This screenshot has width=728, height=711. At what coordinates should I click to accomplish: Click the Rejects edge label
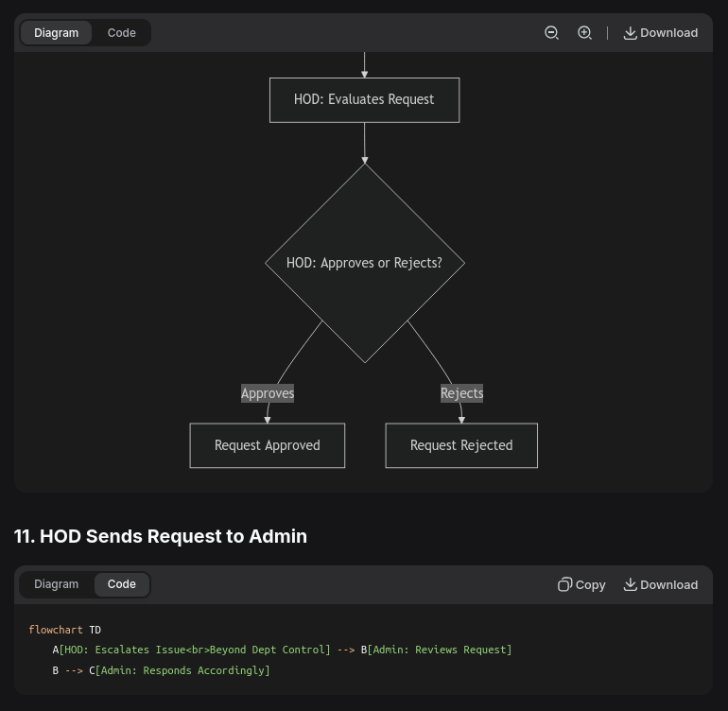point(462,393)
